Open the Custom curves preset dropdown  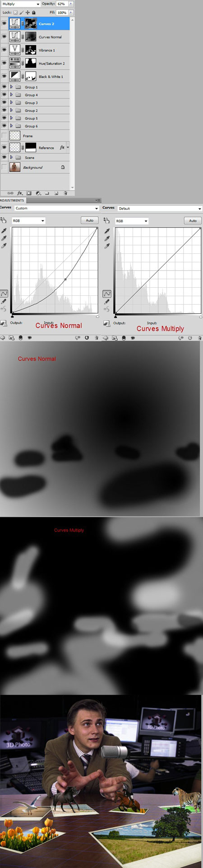[56, 208]
